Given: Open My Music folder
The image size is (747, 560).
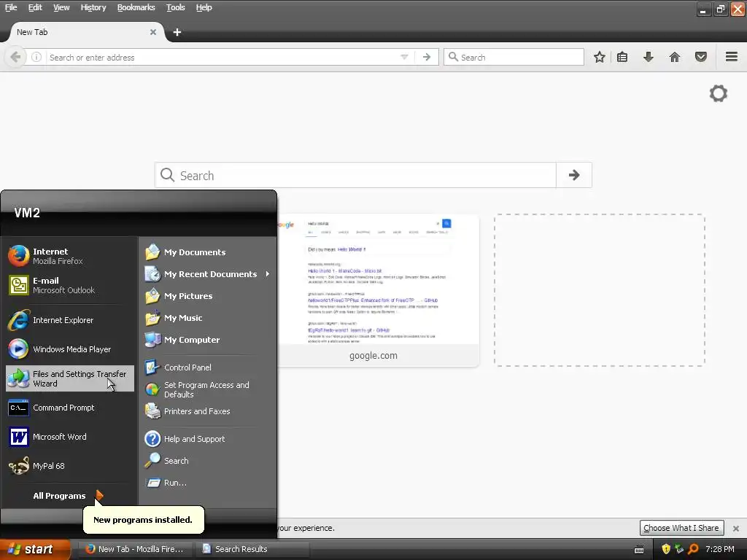Looking at the screenshot, I should [208, 318].
